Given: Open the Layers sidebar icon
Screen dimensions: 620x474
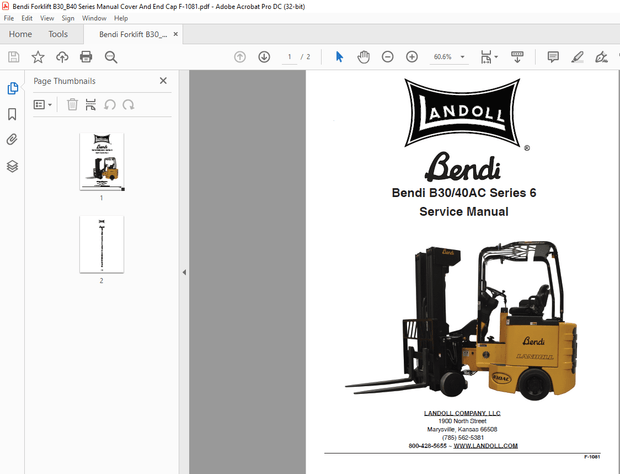Looking at the screenshot, I should click(x=12, y=166).
